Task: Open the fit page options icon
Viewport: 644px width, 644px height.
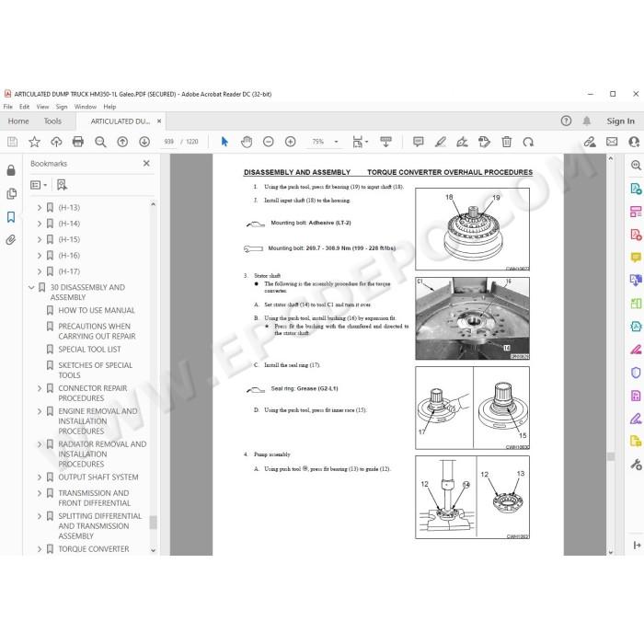Action: 360,142
